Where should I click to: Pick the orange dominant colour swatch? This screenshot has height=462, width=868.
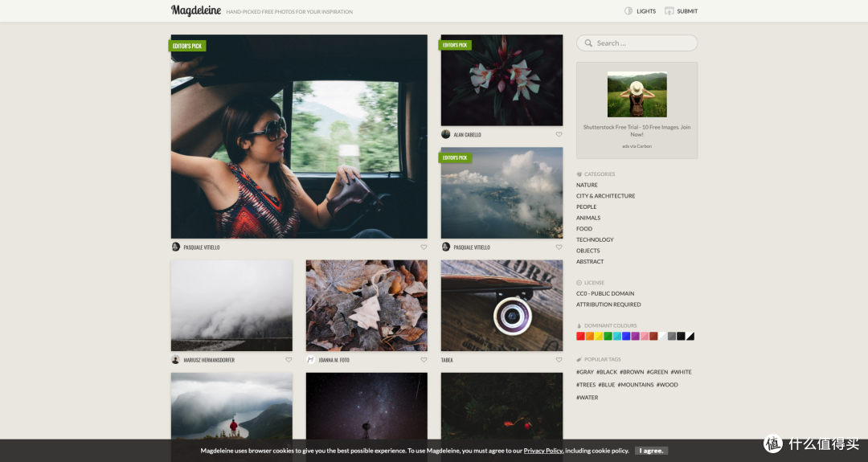[590, 336]
